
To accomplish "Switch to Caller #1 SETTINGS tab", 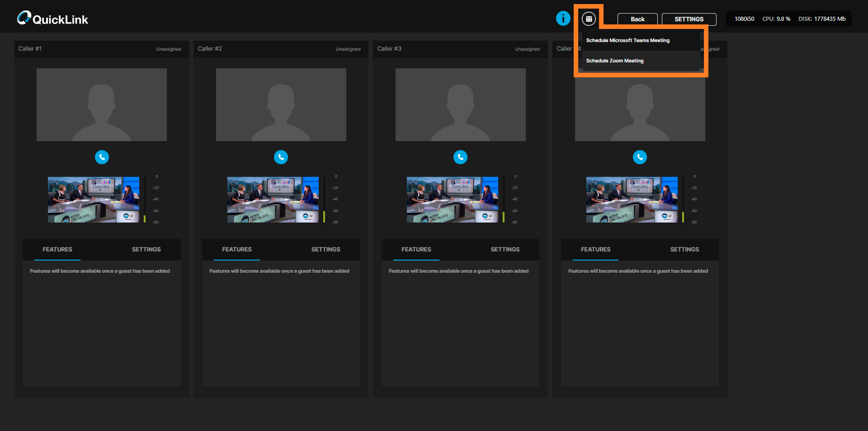I will click(x=146, y=250).
